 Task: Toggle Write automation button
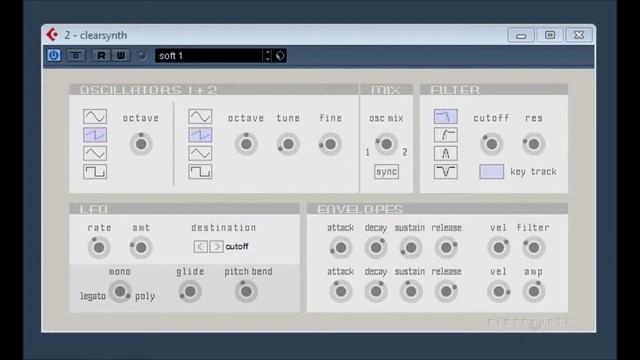coord(121,55)
